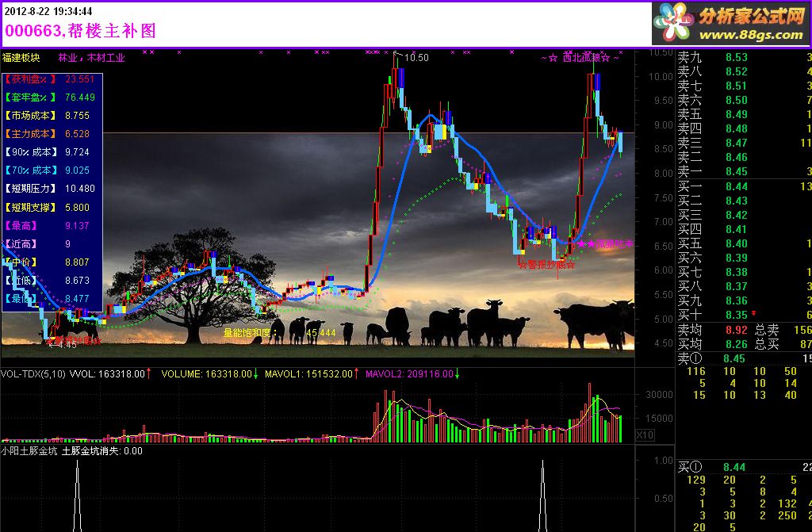Screen dimensions: 812x532
Task: Select the 卖一 order book row
Action: pyautogui.click(x=744, y=171)
